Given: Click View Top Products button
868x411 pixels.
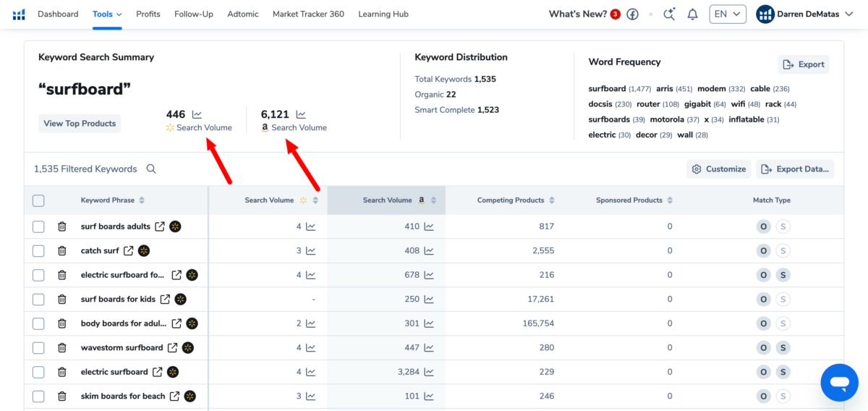Looking at the screenshot, I should click(x=80, y=124).
